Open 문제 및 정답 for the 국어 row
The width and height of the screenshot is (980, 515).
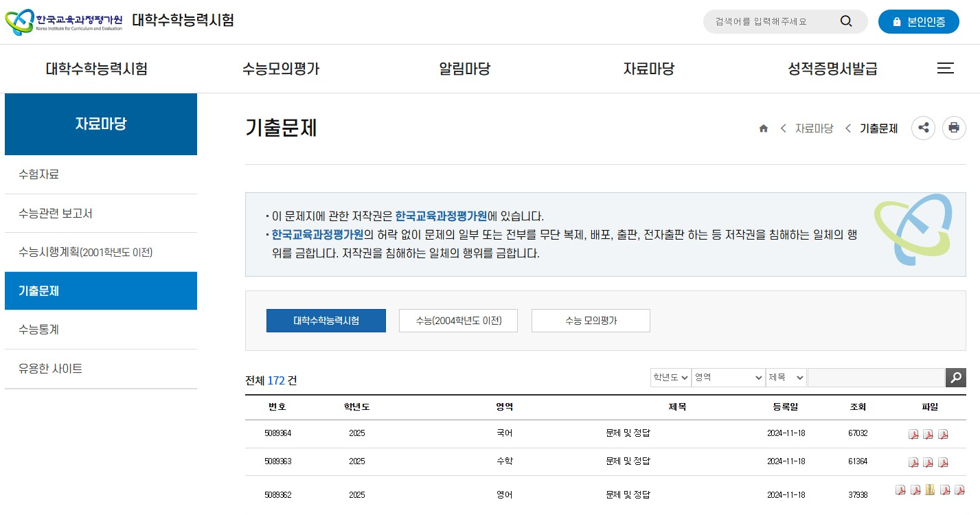click(628, 434)
